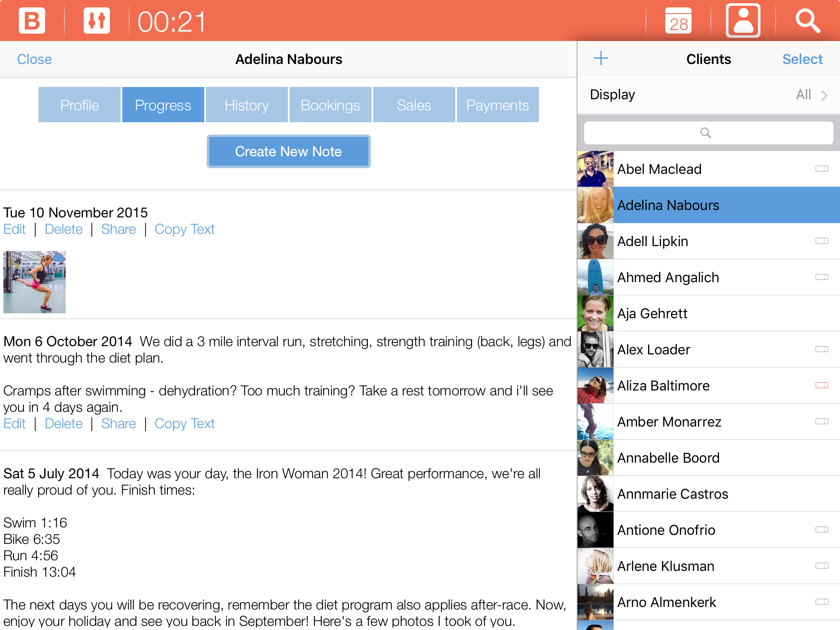Click the clients search field
840x630 pixels.
pos(708,132)
